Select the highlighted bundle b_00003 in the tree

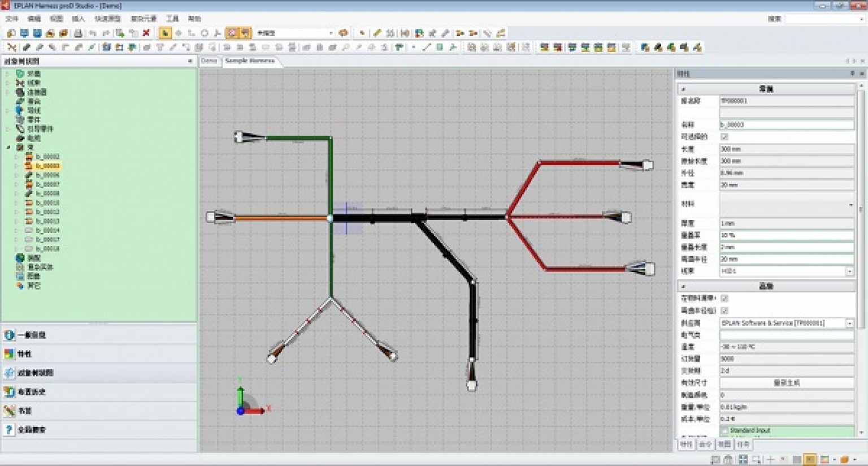tap(50, 166)
